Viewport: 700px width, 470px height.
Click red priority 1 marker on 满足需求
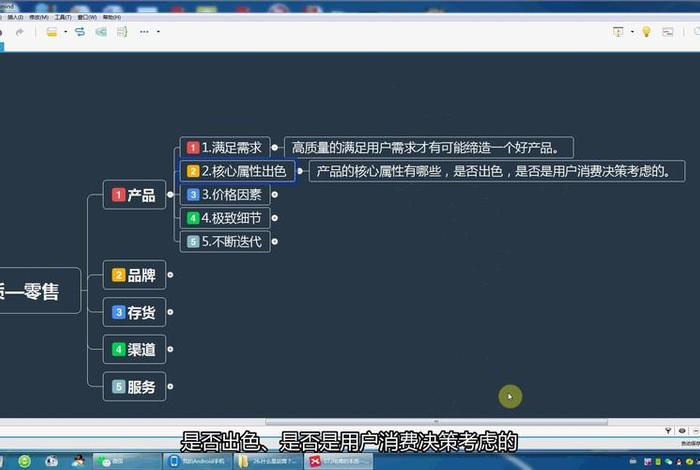pos(193,147)
